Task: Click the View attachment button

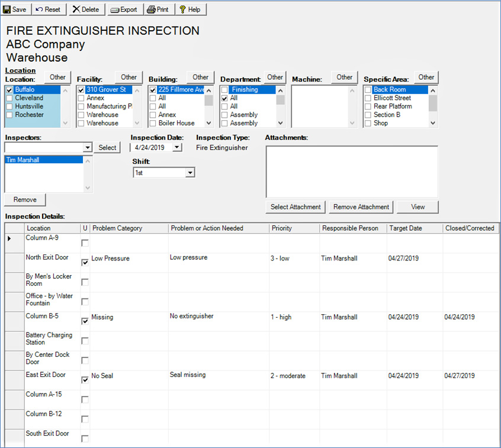Action: coord(417,207)
